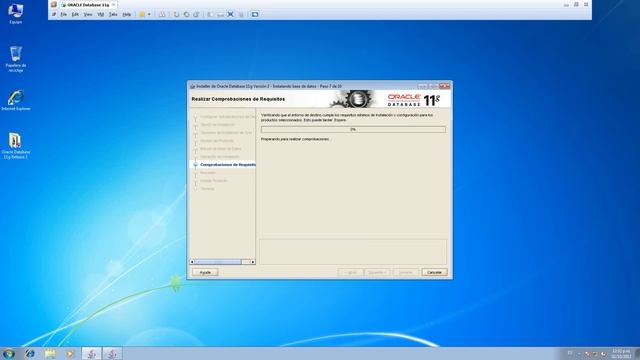Select the first Java installer taskbar button
This screenshot has height=360, width=640.
(91, 353)
